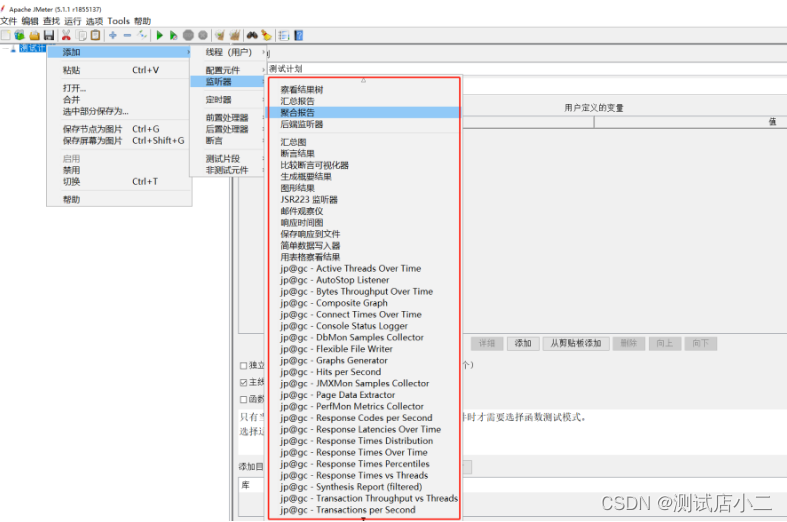Choose 用表格察看结果 listener
787x522 pixels.
364,257
